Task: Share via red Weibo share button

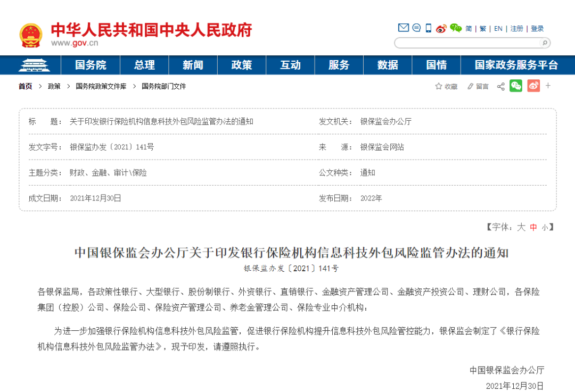Action: coord(533,86)
